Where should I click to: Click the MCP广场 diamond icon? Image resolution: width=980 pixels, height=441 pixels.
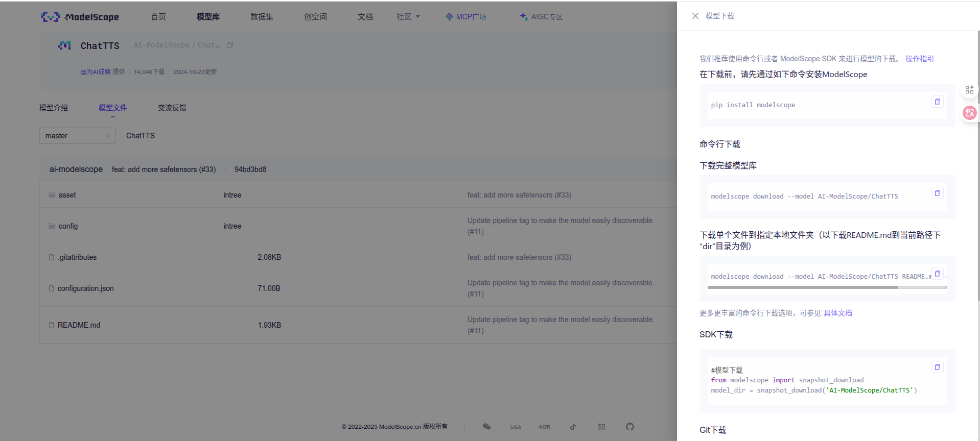[x=449, y=17]
